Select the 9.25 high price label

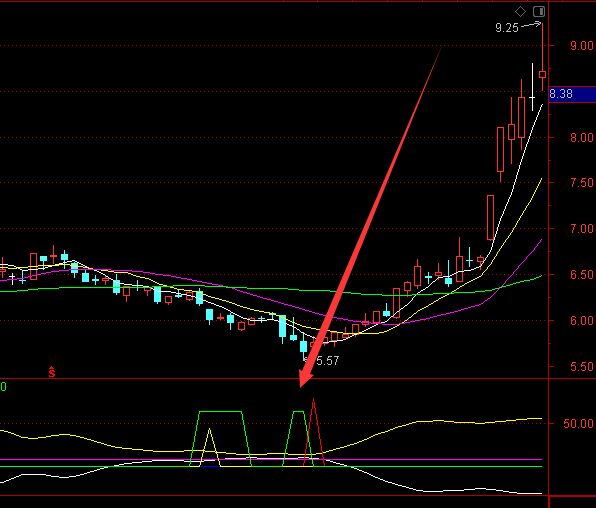point(507,28)
